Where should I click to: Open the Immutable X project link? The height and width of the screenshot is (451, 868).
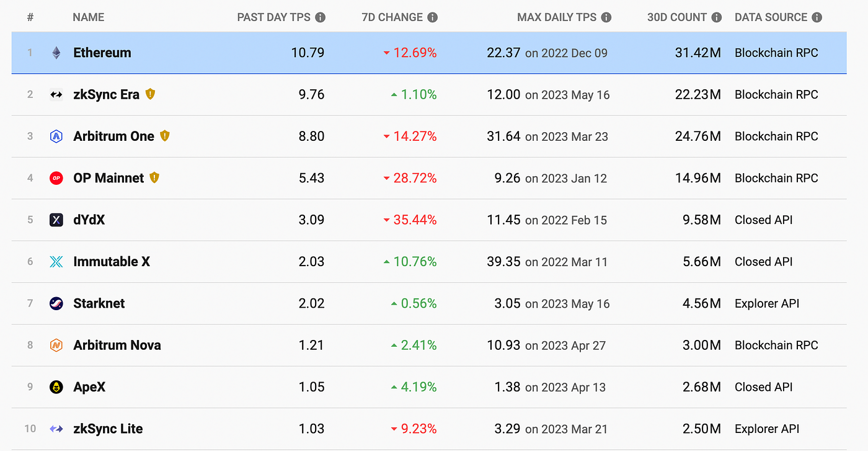[112, 262]
